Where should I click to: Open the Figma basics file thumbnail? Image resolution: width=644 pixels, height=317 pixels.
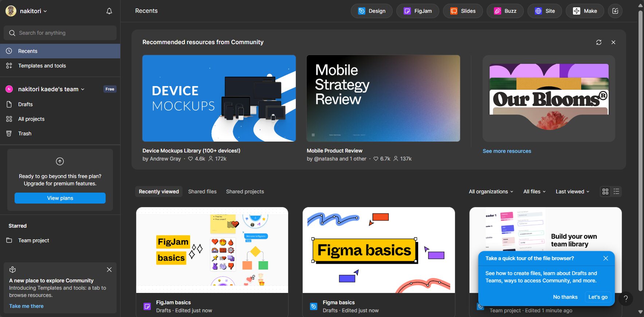tap(379, 250)
